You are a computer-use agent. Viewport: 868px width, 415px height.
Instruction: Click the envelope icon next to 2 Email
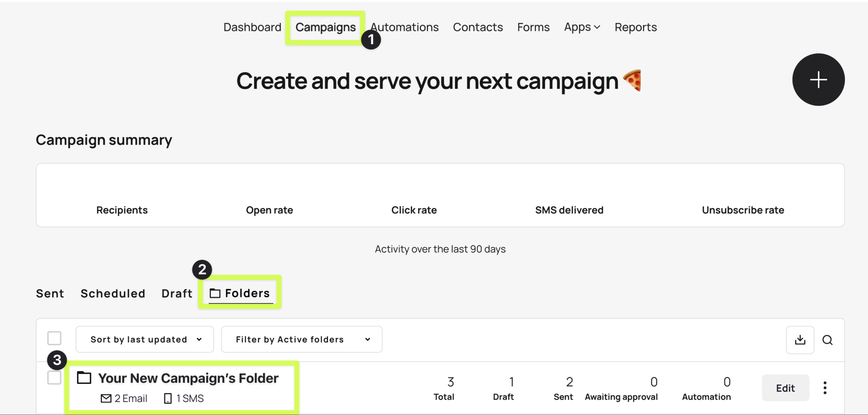click(106, 399)
